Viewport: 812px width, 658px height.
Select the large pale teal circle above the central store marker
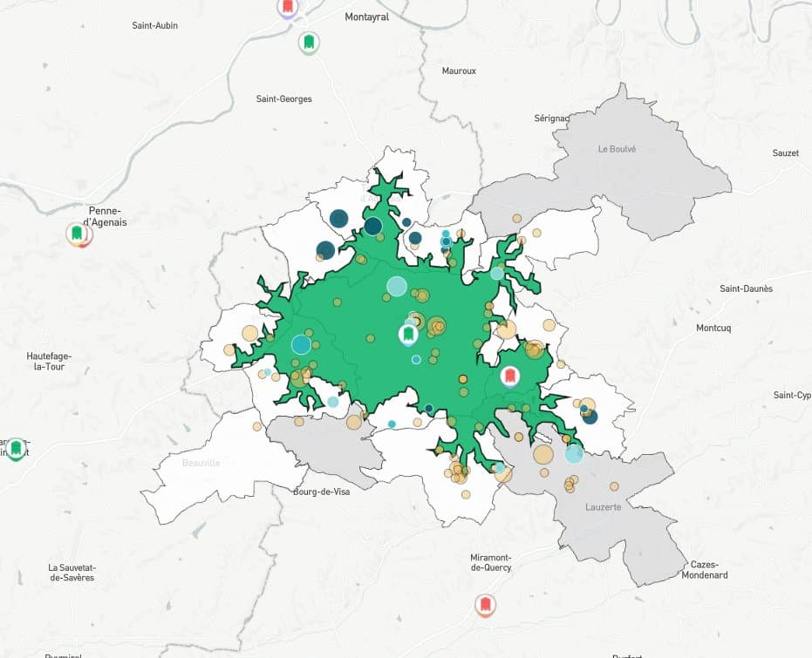click(397, 286)
